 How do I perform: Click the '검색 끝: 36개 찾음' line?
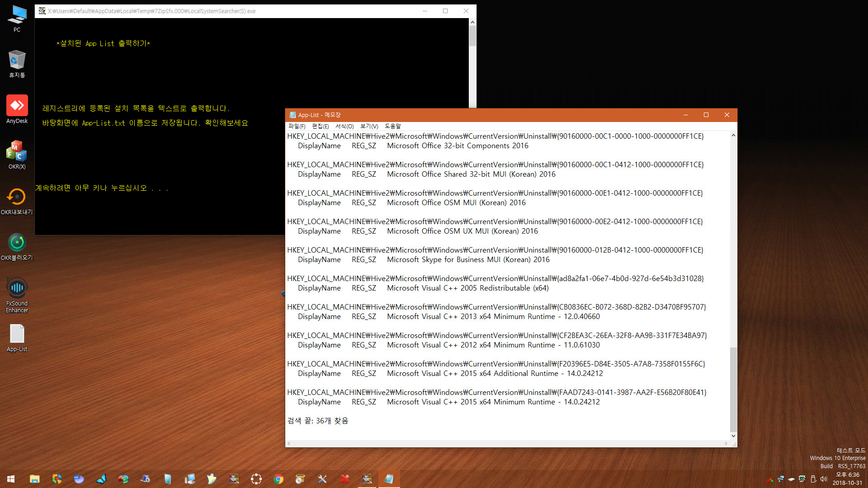tap(318, 421)
